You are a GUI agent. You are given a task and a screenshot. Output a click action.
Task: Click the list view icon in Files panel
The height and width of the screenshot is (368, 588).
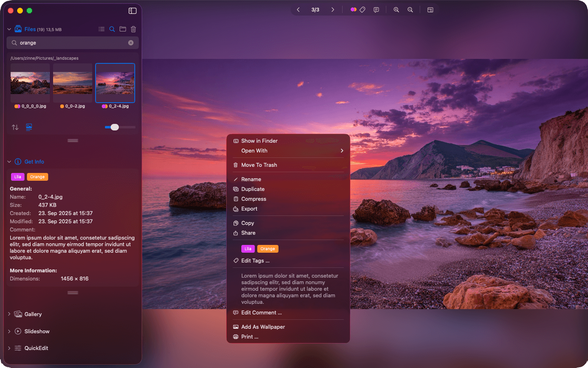point(101,29)
